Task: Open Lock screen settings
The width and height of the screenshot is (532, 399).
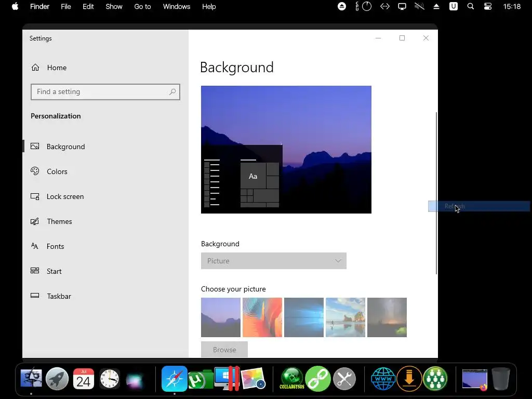Action: tap(65, 196)
